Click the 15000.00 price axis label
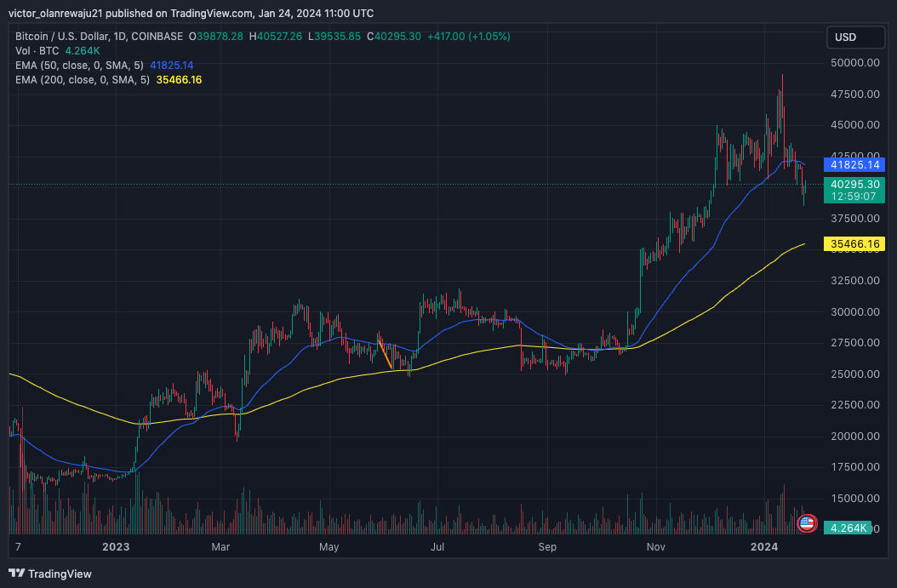897x588 pixels. pyautogui.click(x=855, y=498)
